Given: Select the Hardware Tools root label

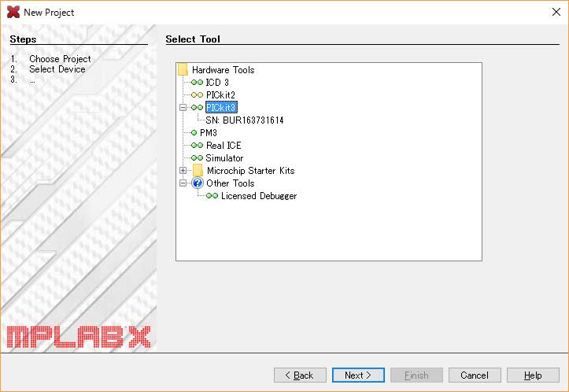Looking at the screenshot, I should [x=224, y=70].
